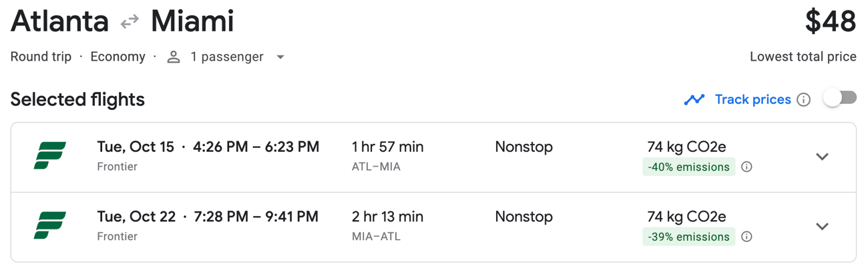Click the round-trip arrows between Atlanta and Miami
The width and height of the screenshot is (868, 270).
[130, 23]
